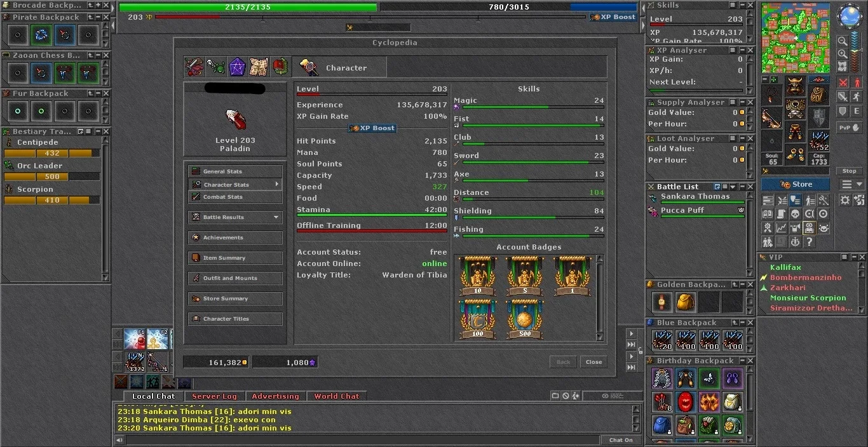Image resolution: width=868 pixels, height=447 pixels.
Task: Open Combat Stats in Cyclopedia sidebar
Action: [x=235, y=197]
